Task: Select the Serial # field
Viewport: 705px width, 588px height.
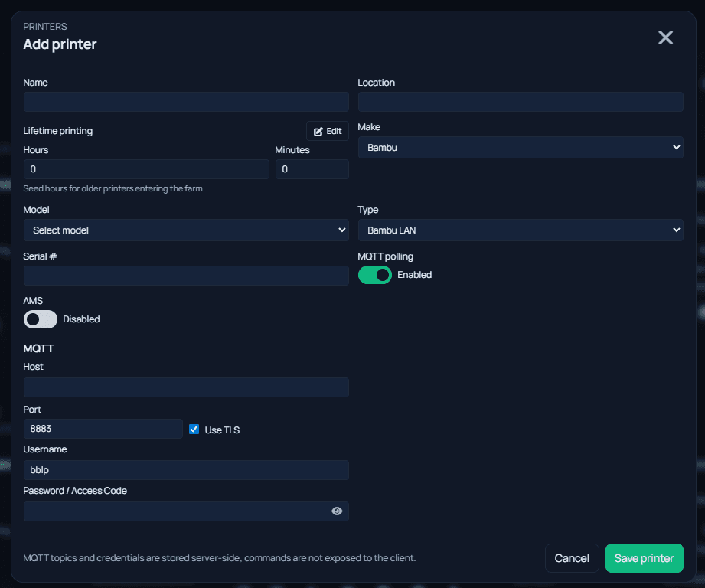Action: tap(185, 275)
